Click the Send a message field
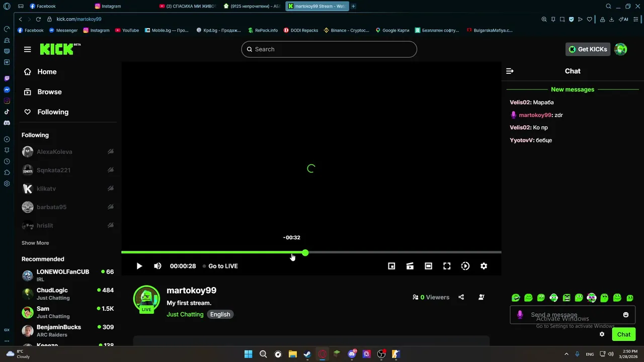The image size is (644, 362). (572, 315)
